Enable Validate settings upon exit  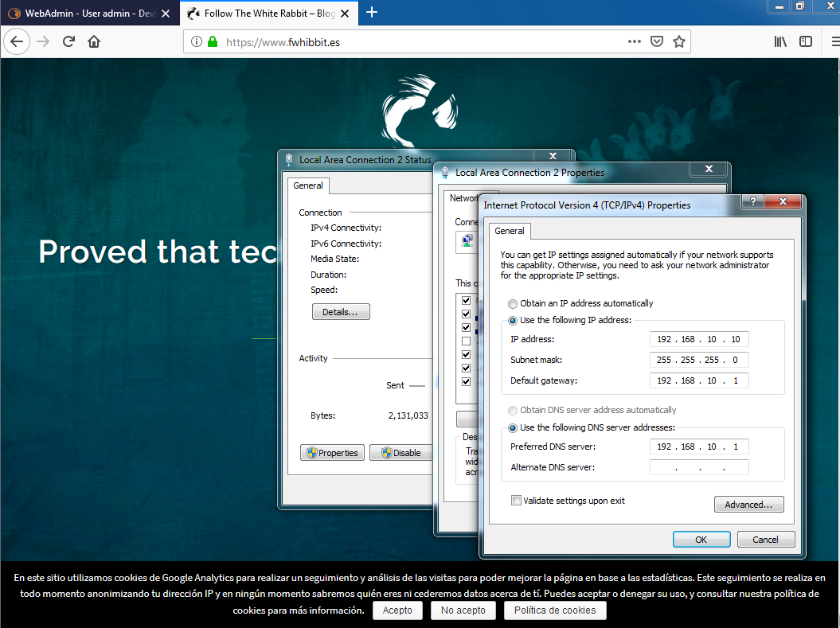point(516,501)
